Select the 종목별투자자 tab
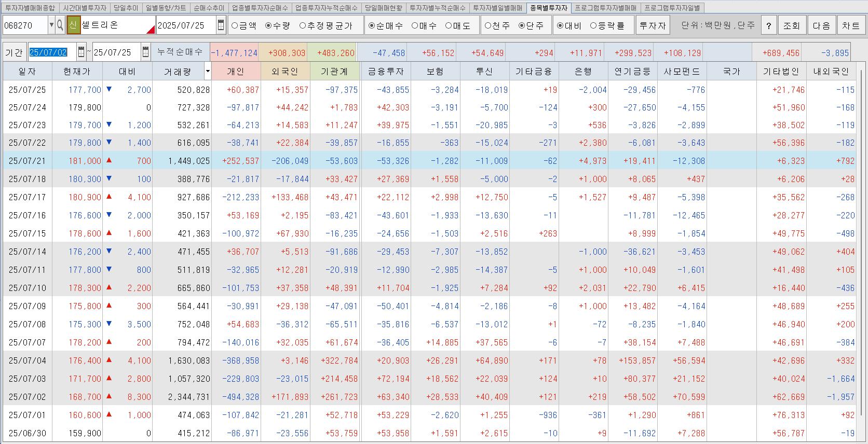Screen dimensions: 868x444 [x=549, y=8]
